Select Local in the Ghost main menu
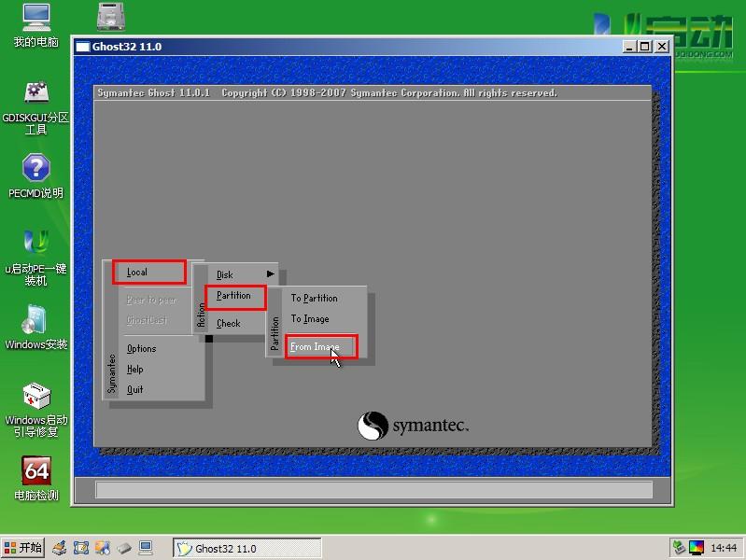Image resolution: width=746 pixels, height=560 pixels. 149,273
